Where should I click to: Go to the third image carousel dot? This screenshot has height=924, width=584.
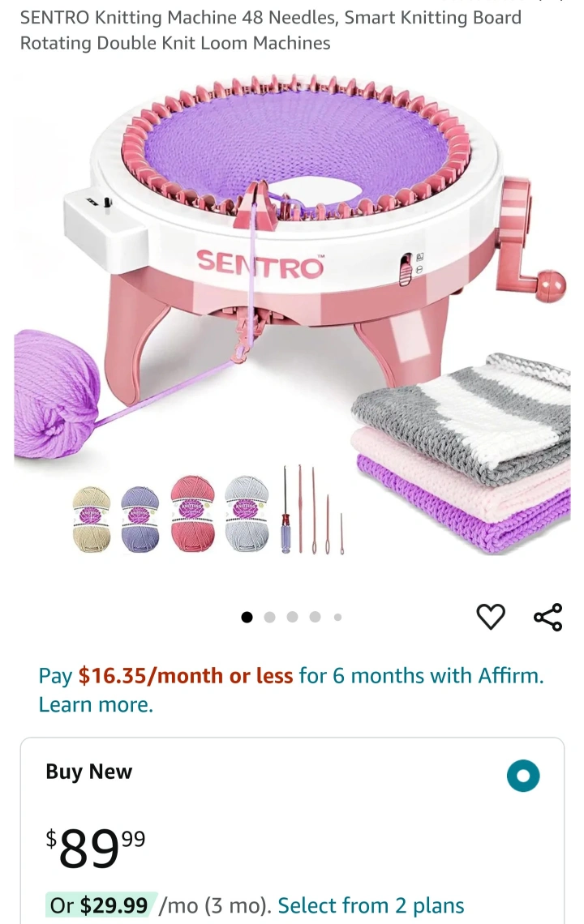(x=292, y=617)
